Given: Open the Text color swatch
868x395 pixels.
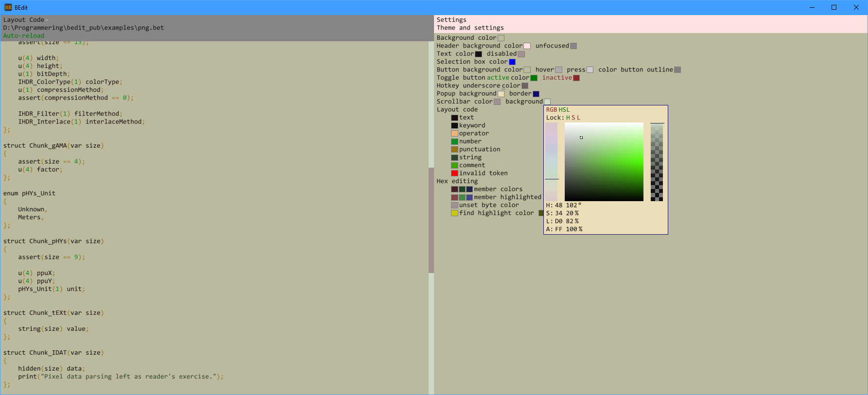Looking at the screenshot, I should 479,54.
